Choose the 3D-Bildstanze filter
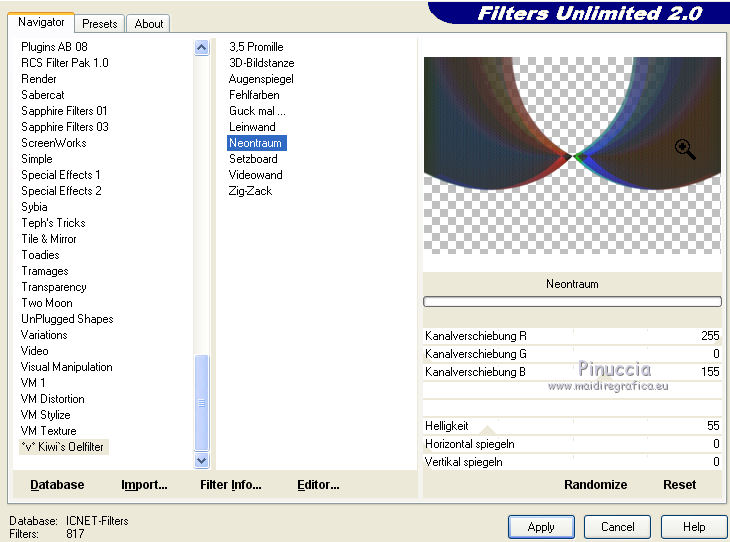 262,63
